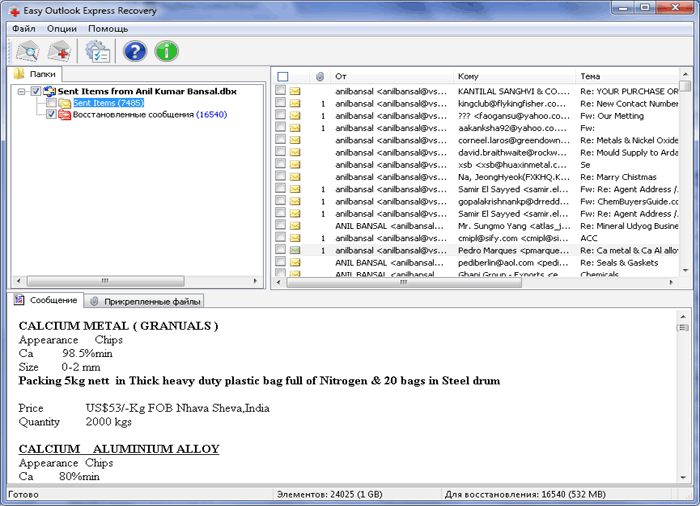
Task: Collapse the Sent Items from Anil Kumar Bansal.dbx tree node
Action: 22,91
